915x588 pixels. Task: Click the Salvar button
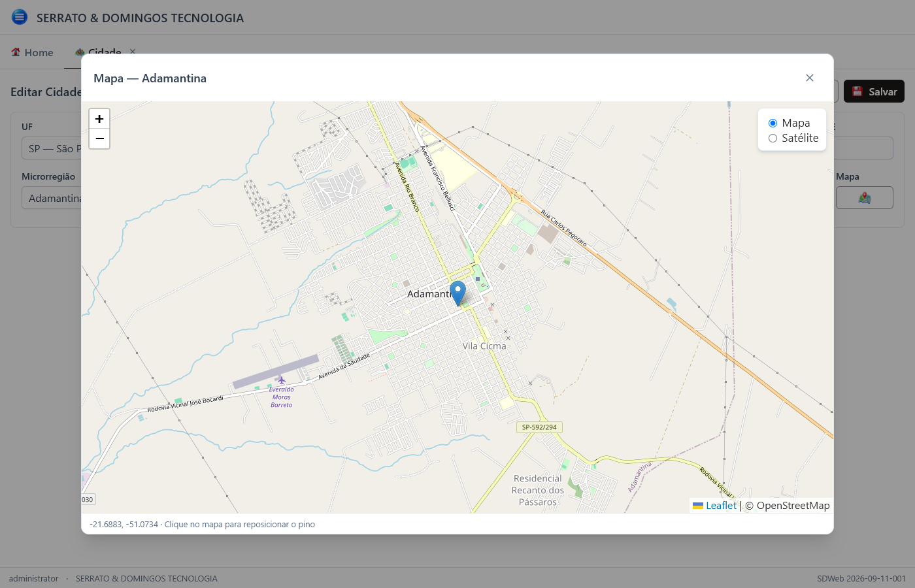pos(874,91)
